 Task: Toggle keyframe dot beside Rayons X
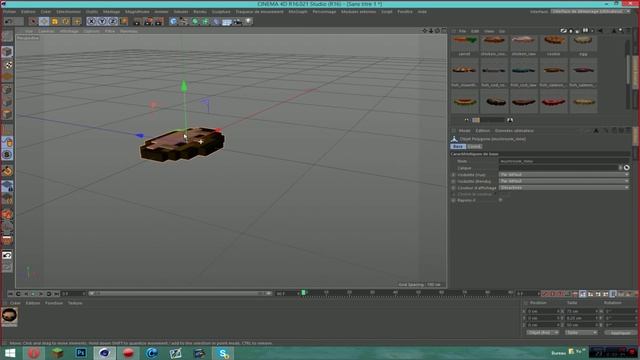(453, 200)
